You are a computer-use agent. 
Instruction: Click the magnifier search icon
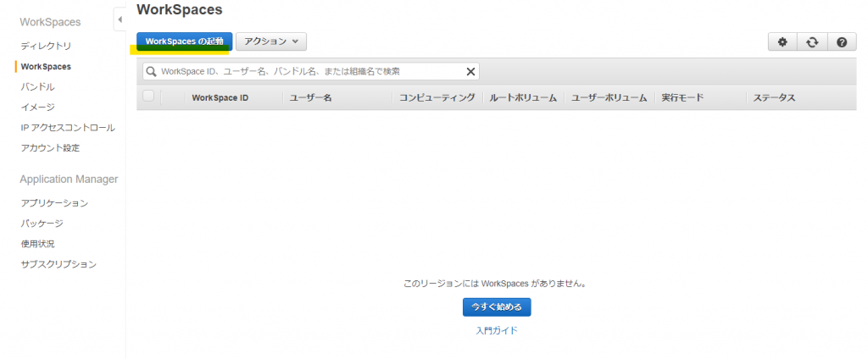tap(151, 71)
